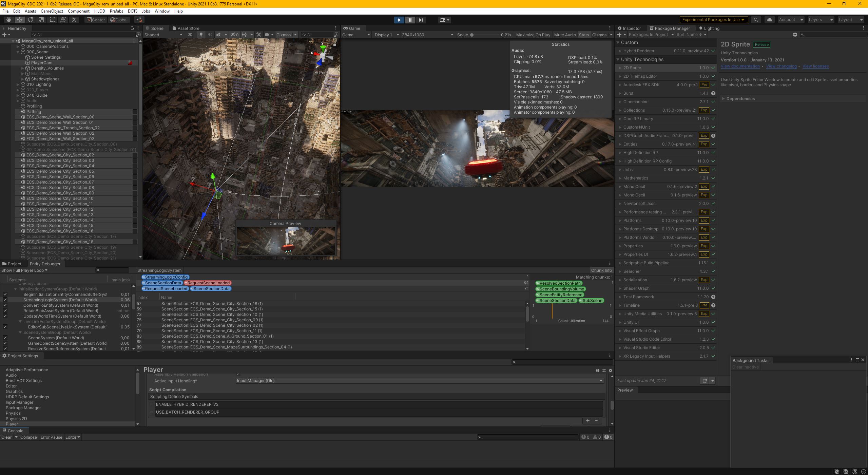Open Package Manager advanced settings gear
868x475 pixels.
[x=795, y=35]
